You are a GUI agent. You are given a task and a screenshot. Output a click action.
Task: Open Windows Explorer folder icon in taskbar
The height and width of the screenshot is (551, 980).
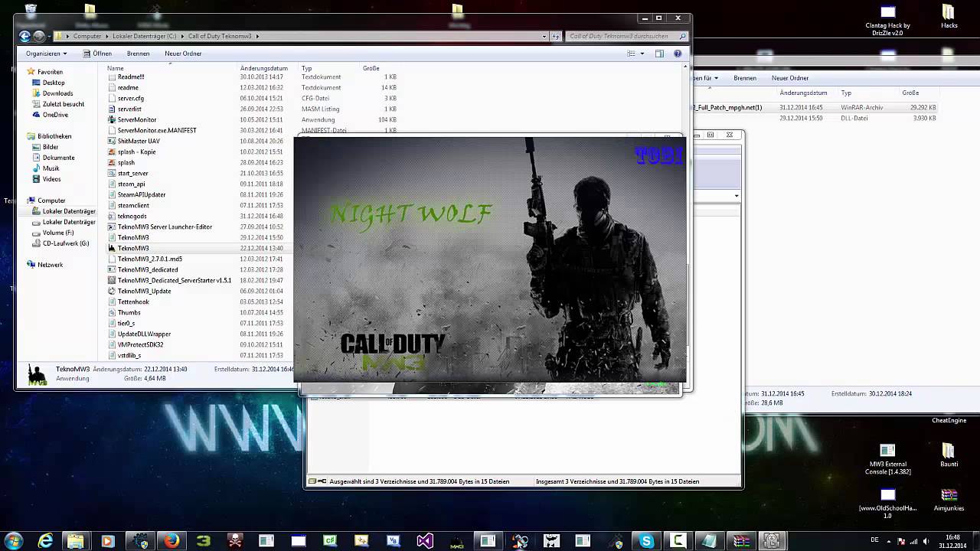click(x=76, y=541)
